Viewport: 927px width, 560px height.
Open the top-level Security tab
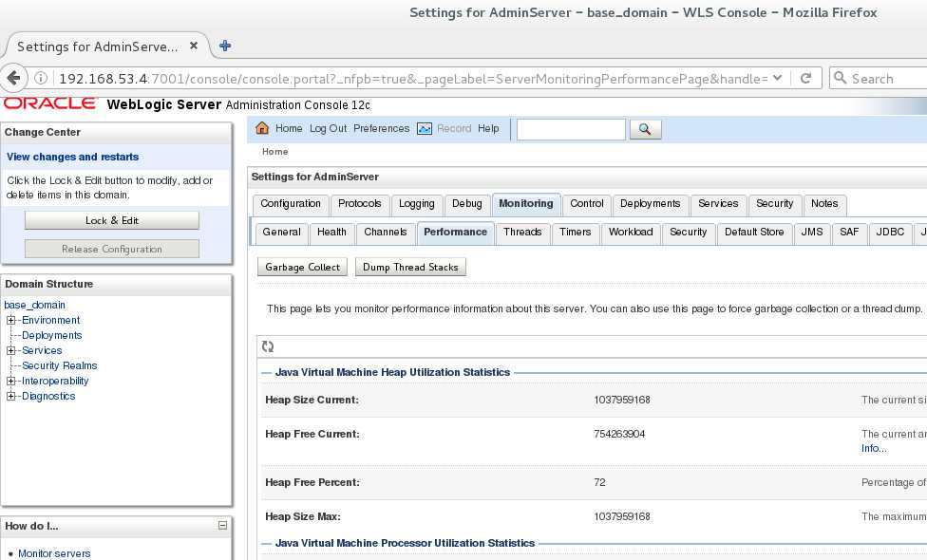[774, 204]
